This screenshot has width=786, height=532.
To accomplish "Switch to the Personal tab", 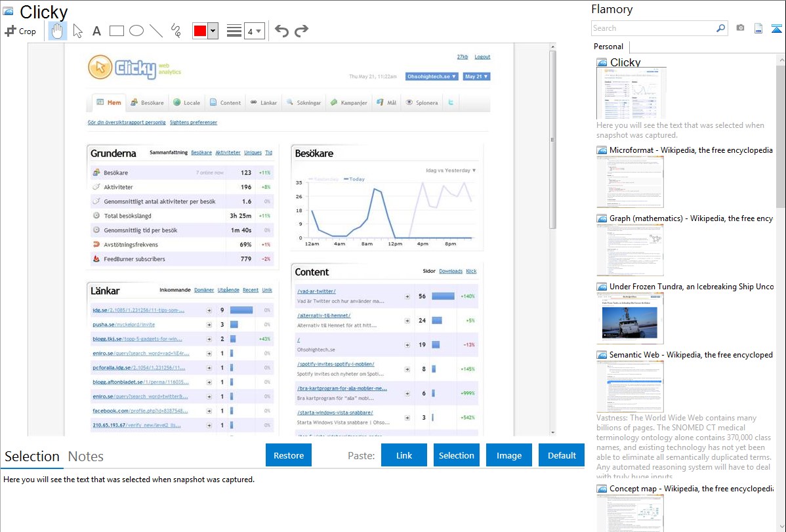I will coord(609,47).
